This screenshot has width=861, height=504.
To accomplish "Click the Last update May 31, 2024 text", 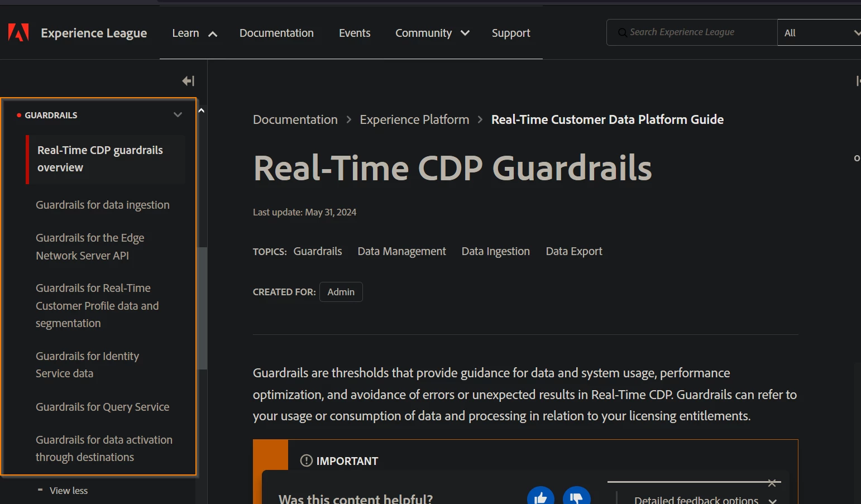I will tap(304, 212).
